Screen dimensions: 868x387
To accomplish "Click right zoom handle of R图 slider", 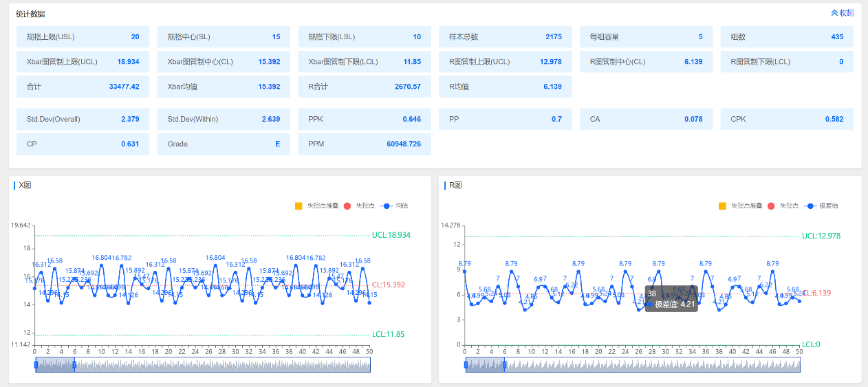I will coord(504,365).
